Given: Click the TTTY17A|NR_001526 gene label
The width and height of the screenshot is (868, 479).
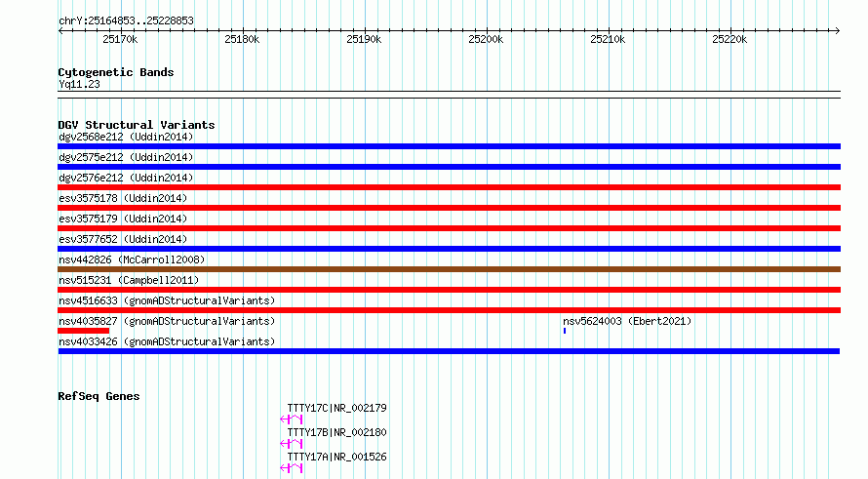Looking at the screenshot, I should click(x=336, y=457).
